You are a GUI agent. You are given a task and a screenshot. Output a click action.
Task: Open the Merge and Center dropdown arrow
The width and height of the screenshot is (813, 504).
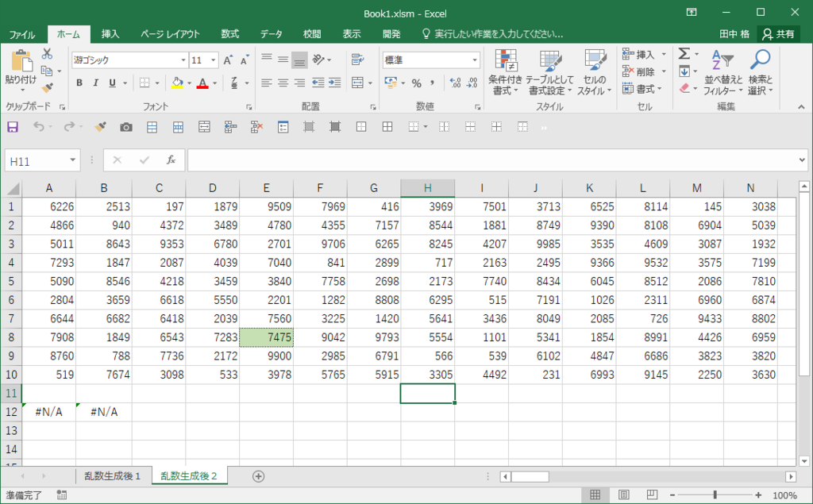tap(370, 83)
